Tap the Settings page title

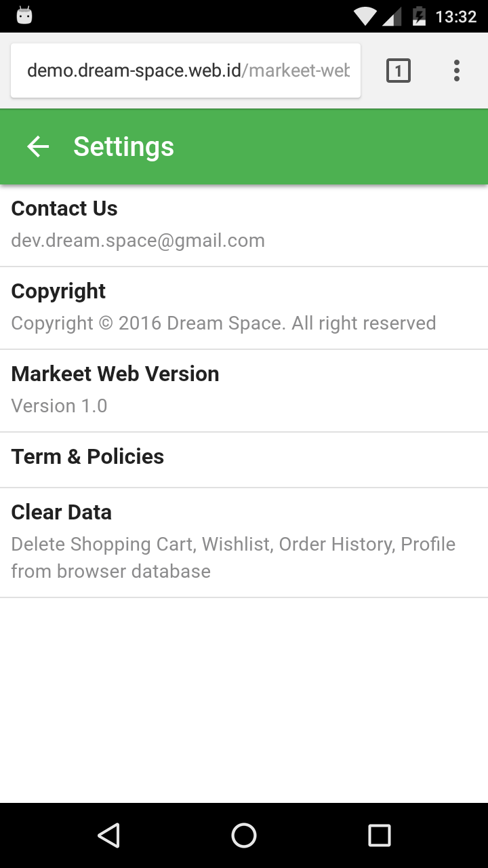tap(124, 146)
